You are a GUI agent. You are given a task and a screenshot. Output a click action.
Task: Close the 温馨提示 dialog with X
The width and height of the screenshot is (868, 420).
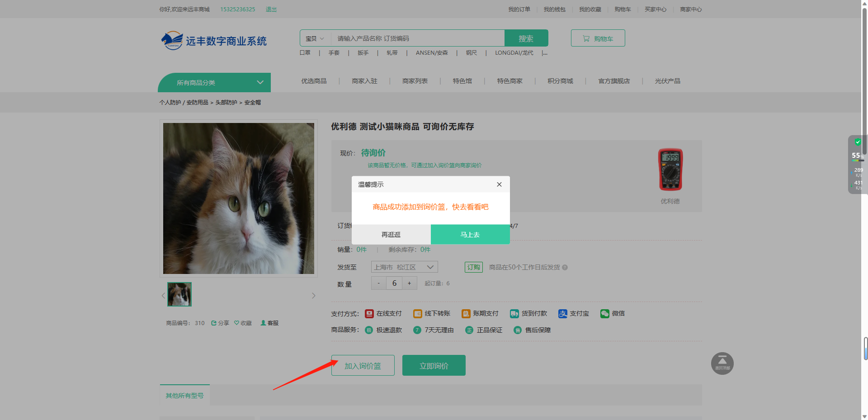pos(499,184)
